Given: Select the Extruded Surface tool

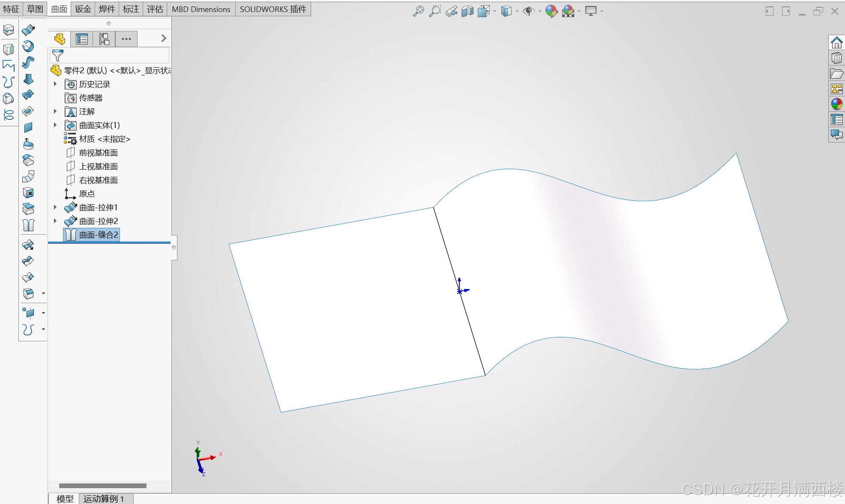Looking at the screenshot, I should [28, 30].
